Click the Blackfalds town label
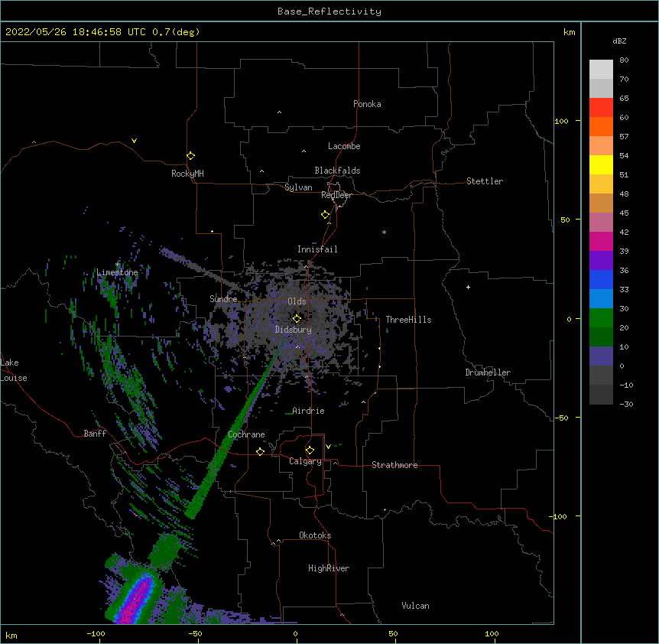This screenshot has width=659, height=644. click(x=337, y=171)
